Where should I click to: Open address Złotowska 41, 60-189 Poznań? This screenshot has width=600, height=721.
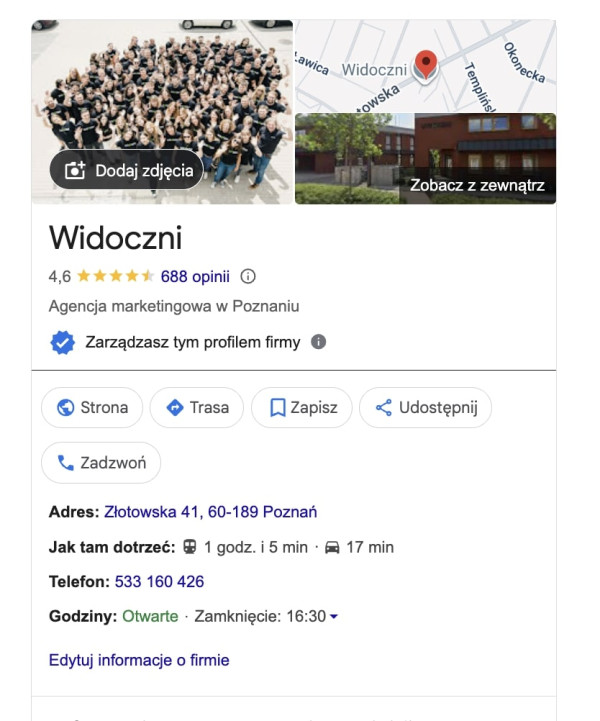(211, 512)
